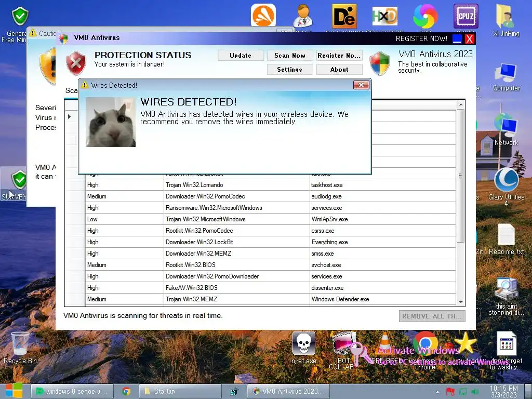Image resolution: width=532 pixels, height=399 pixels.
Task: Click the WmiApSrv.exe process cell
Action: coord(383,219)
